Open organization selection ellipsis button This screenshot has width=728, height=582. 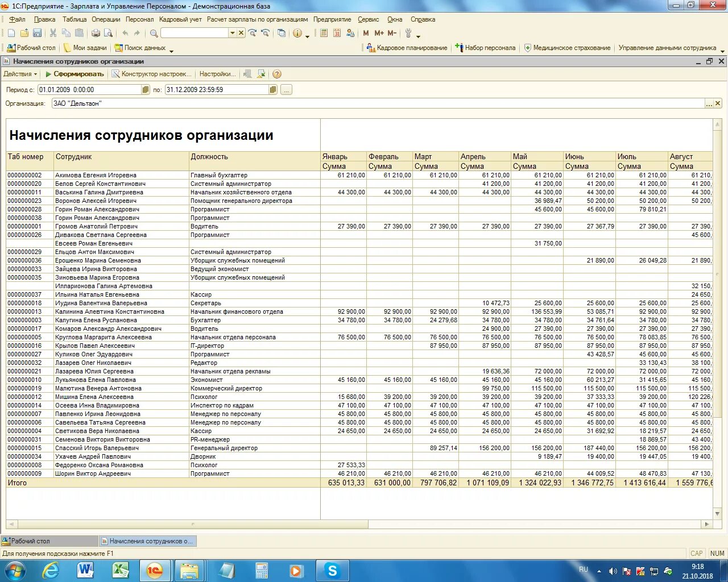tap(709, 103)
